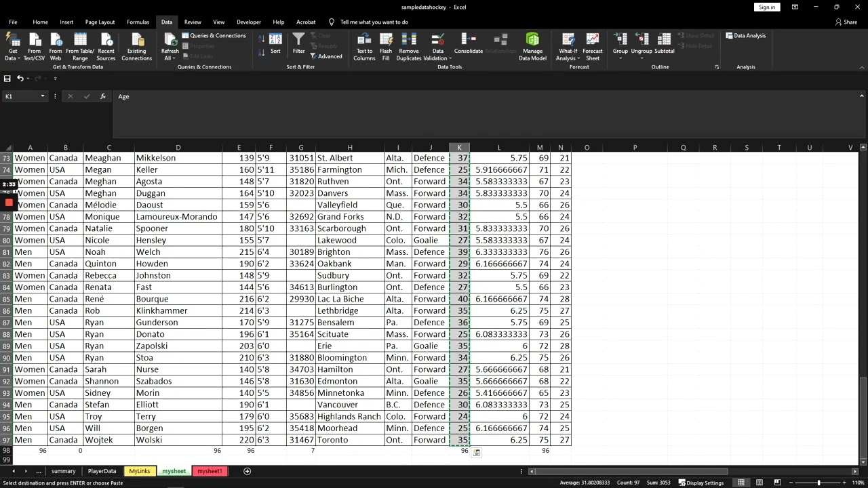Switch to the PlayerData sheet
868x488 pixels.
[102, 471]
